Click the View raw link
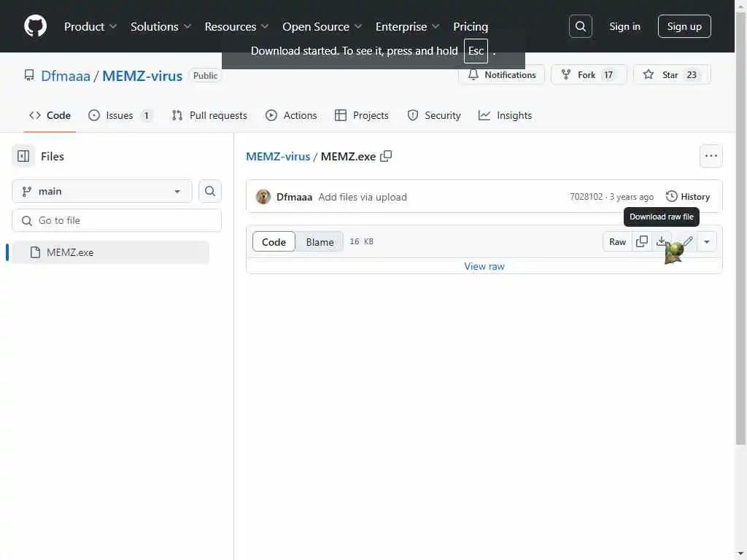Image resolution: width=747 pixels, height=560 pixels. point(484,266)
